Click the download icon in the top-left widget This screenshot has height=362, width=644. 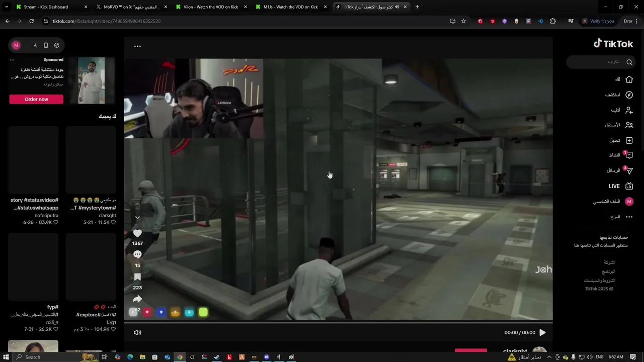point(35,45)
